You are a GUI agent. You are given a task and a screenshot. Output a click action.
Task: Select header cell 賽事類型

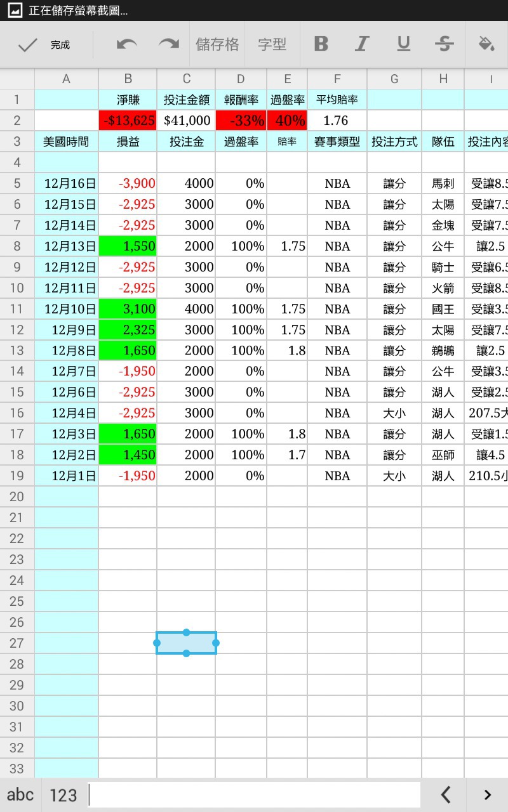pyautogui.click(x=337, y=141)
